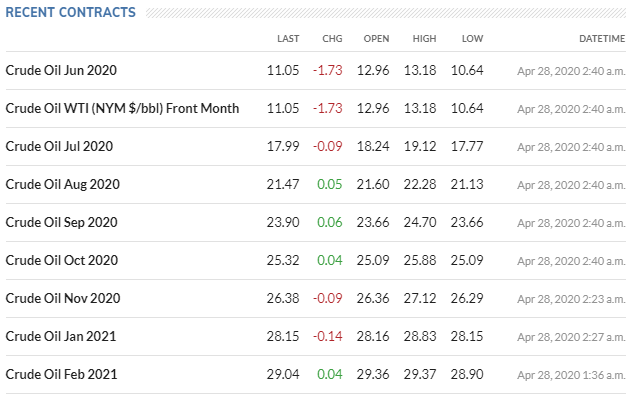Open the Crude Oil Jun 2020 contract
The height and width of the screenshot is (397, 640).
click(x=61, y=70)
